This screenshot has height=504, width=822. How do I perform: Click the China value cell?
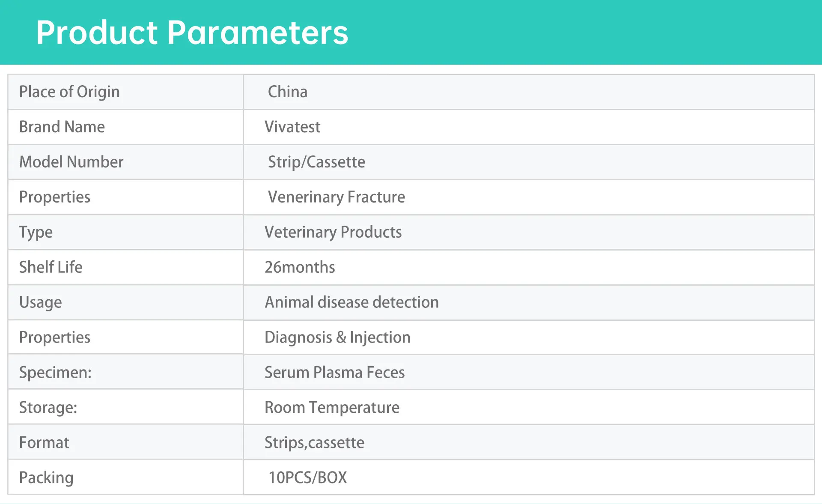point(288,92)
